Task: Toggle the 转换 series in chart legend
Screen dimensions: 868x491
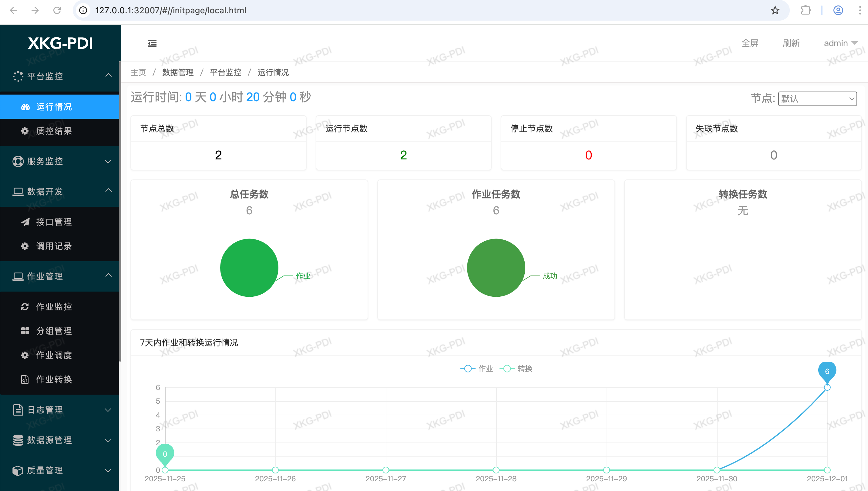Action: (x=516, y=369)
